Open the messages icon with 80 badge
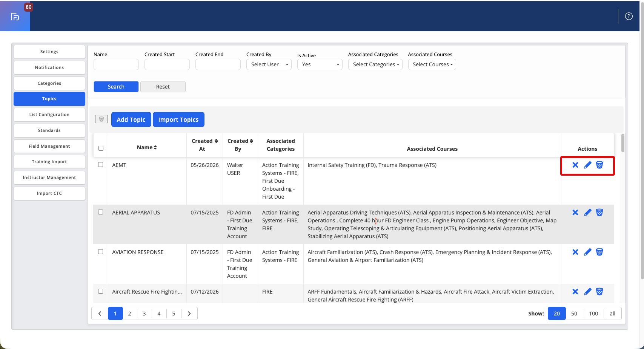 [15, 17]
